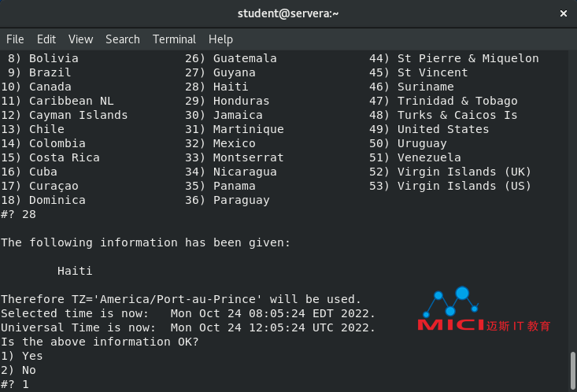This screenshot has height=392, width=577.
Task: Open the View menu
Action: pyautogui.click(x=80, y=39)
